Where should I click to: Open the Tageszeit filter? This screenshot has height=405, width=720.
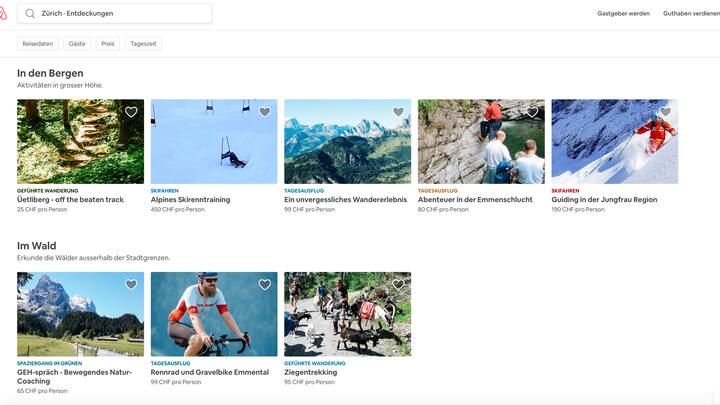click(x=143, y=44)
